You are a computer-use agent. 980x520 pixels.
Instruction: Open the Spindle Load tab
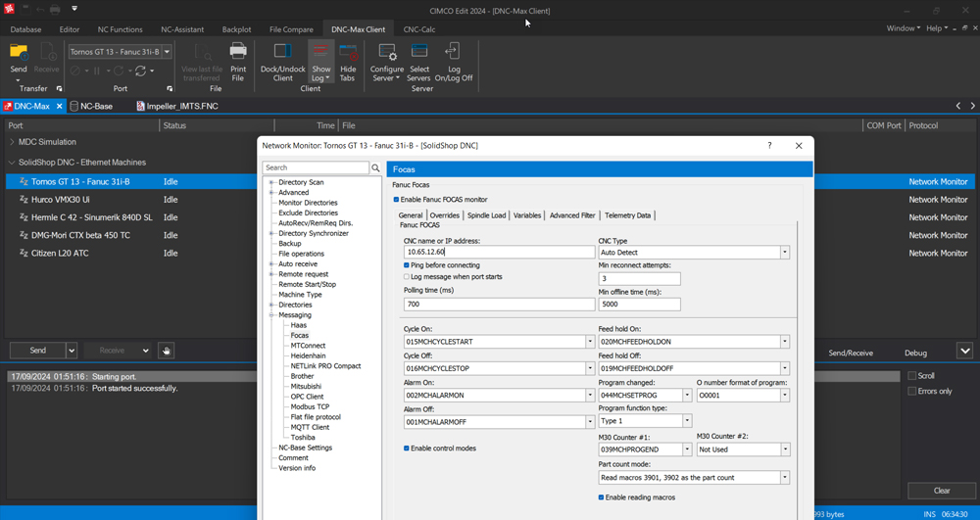tap(486, 215)
